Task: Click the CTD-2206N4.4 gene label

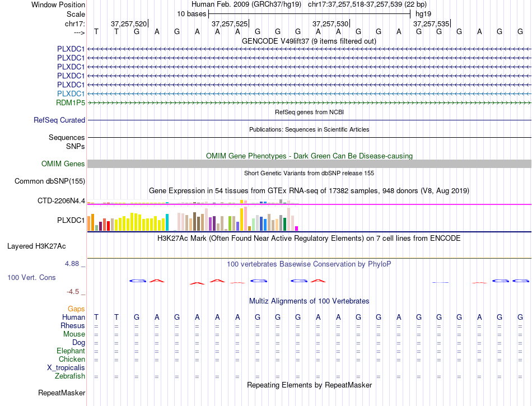Action: pos(61,201)
